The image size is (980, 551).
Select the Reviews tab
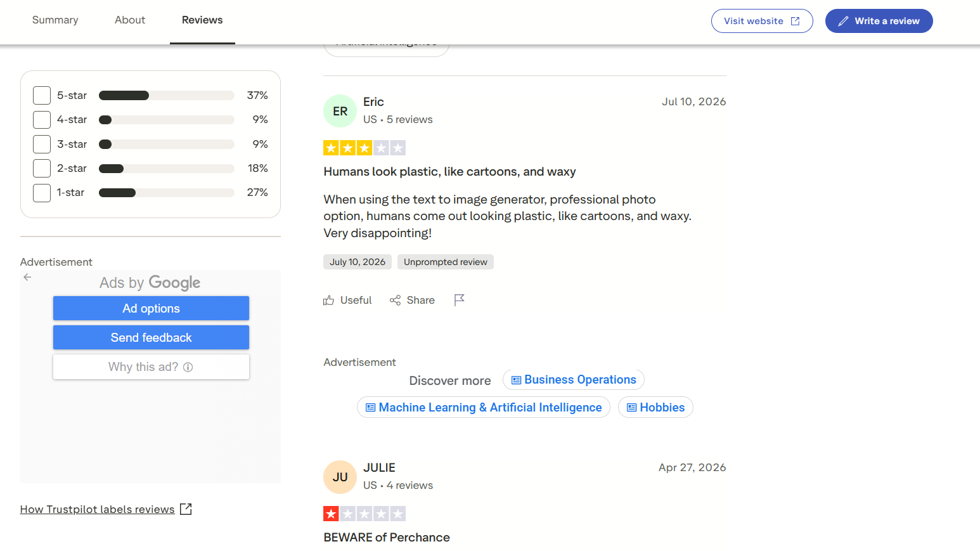202,20
